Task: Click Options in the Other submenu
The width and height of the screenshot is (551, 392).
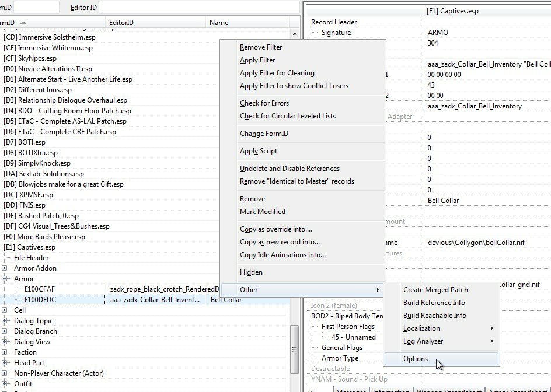Action: 415,359
